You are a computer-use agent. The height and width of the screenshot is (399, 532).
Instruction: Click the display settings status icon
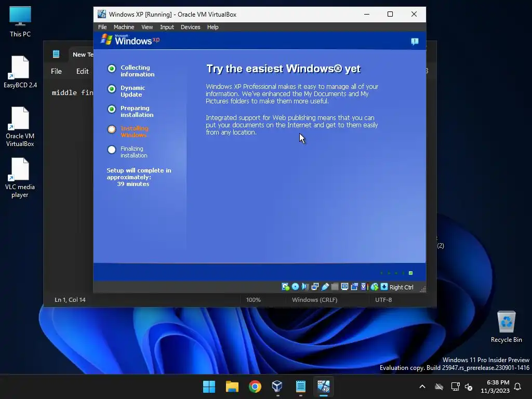[344, 287]
